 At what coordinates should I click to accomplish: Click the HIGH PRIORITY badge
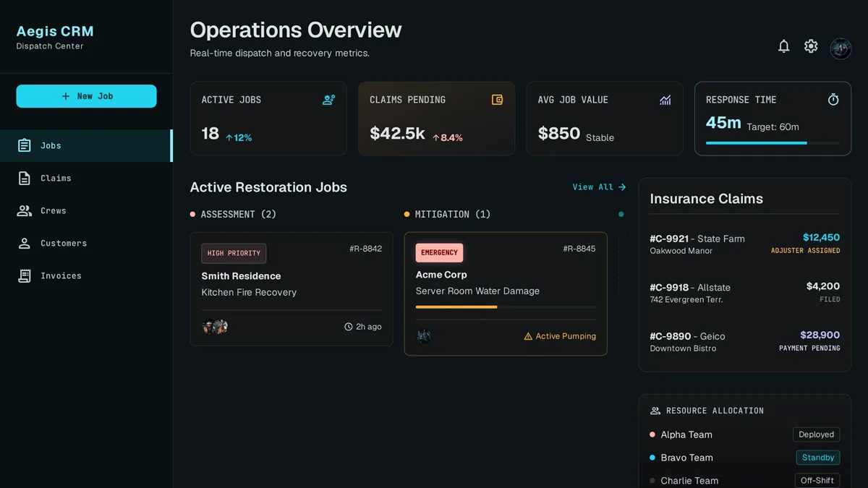[x=234, y=253]
